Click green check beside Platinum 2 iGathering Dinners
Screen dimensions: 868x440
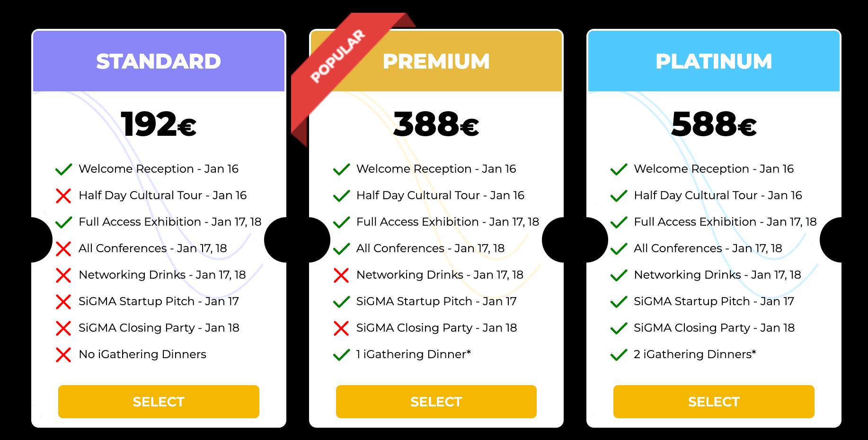pos(619,355)
